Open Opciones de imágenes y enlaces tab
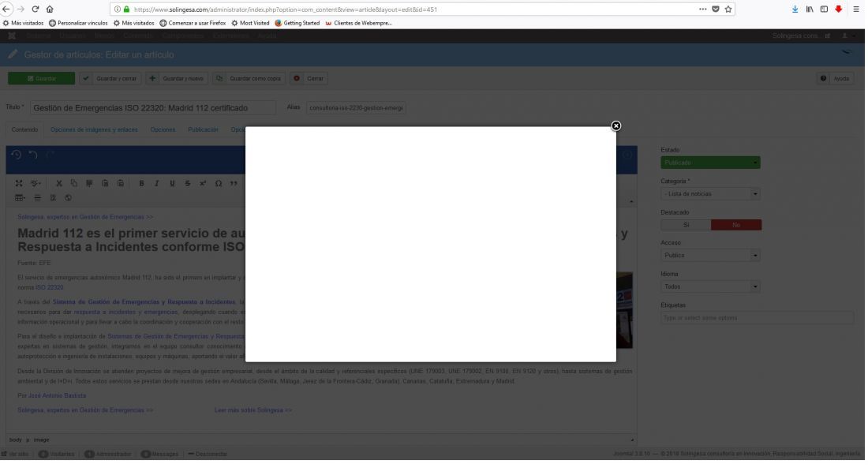Viewport: 868px width, 475px height. (94, 129)
